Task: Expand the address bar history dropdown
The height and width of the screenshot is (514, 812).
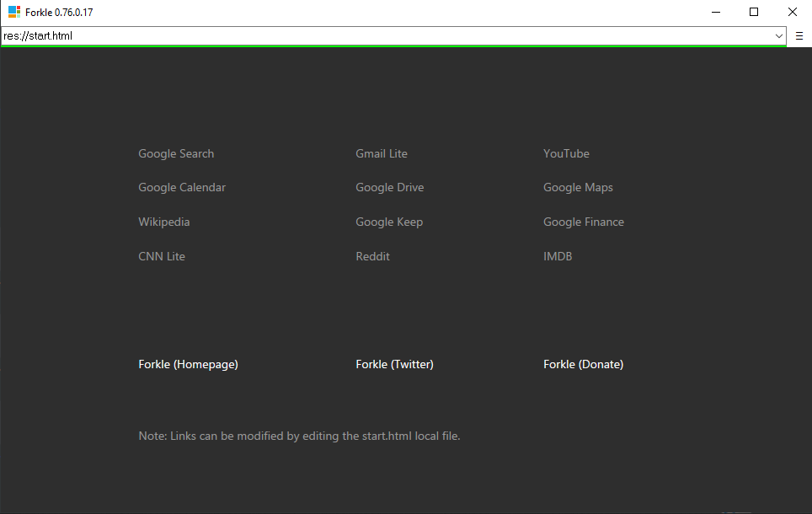Action: tap(778, 35)
